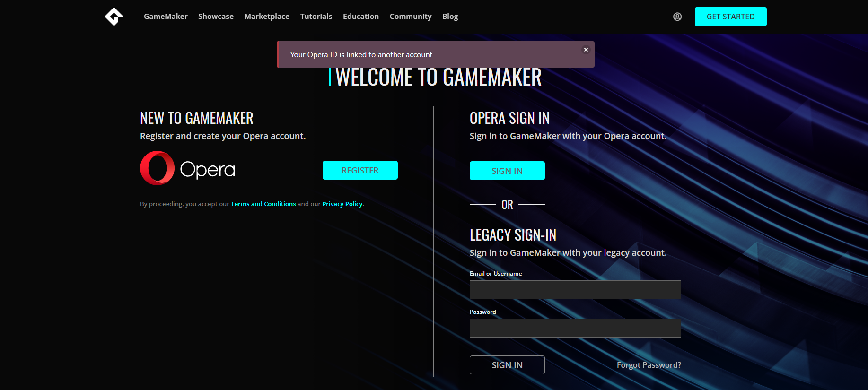This screenshot has width=868, height=390.
Task: Select Tutorials in the navigation bar
Action: 316,17
